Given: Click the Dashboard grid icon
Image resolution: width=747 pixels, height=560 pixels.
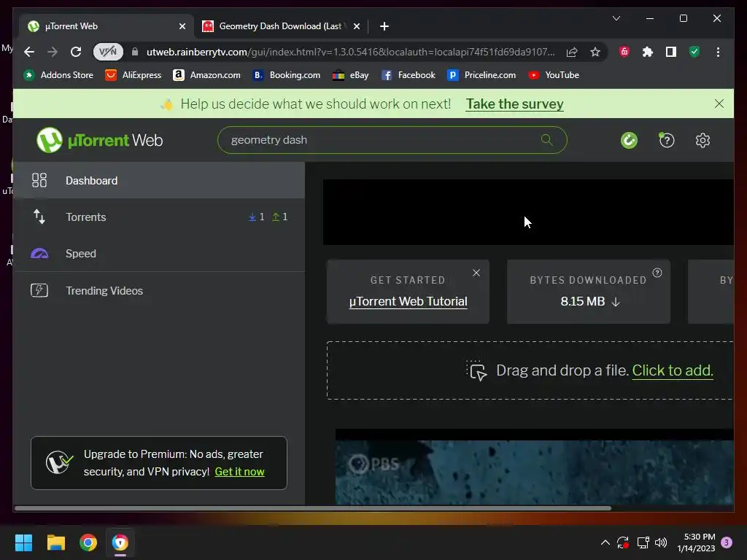Looking at the screenshot, I should (x=39, y=180).
